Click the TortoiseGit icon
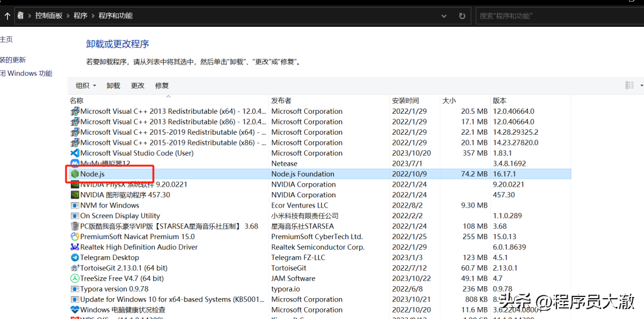This screenshot has width=644, height=319. click(75, 268)
